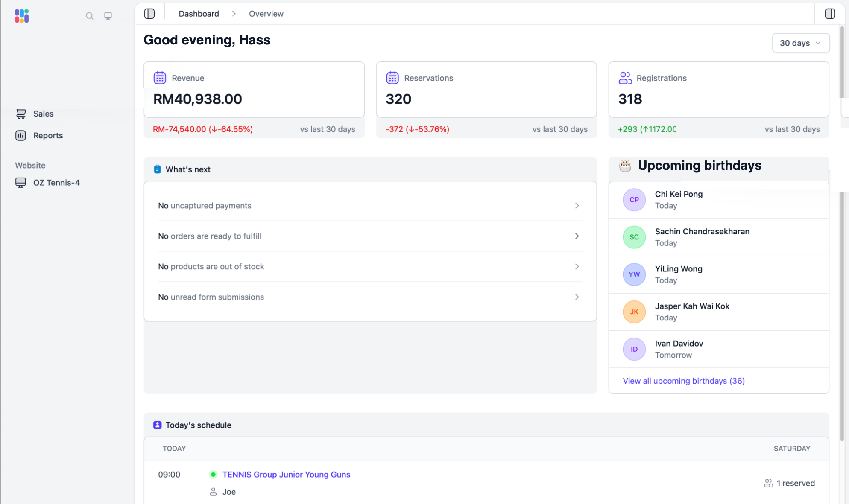
Task: Click the monitor icon next to search
Action: (x=108, y=16)
